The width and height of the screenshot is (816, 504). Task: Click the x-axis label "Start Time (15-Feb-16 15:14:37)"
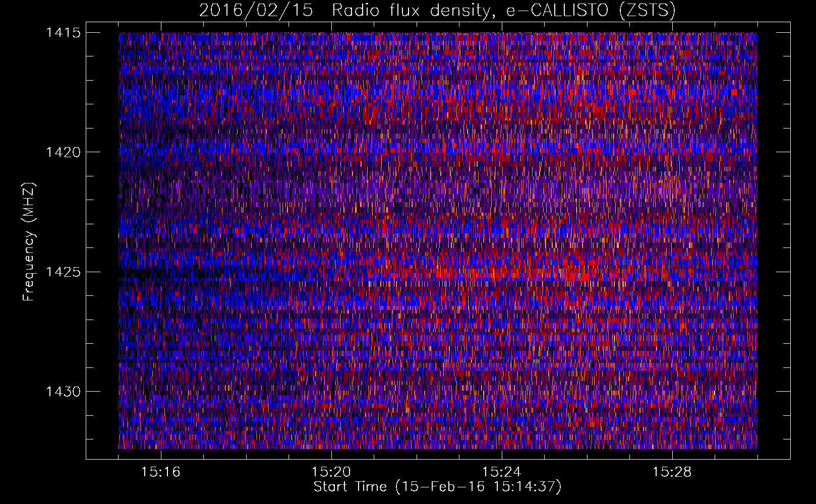[437, 487]
